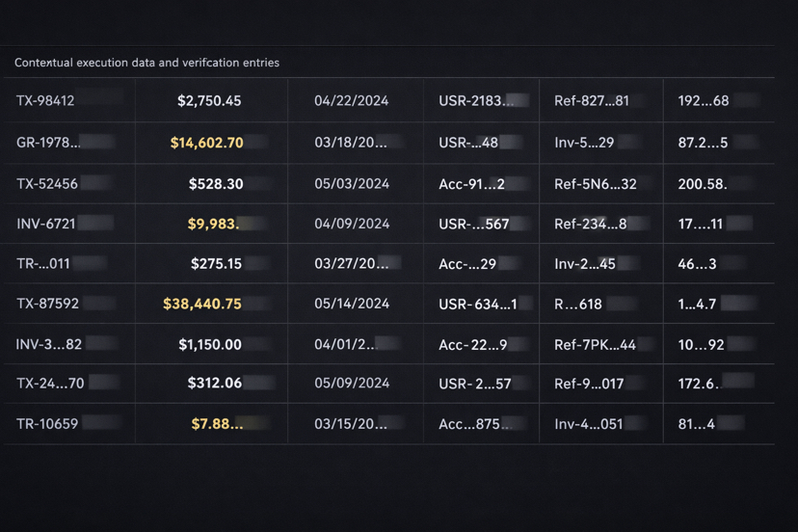The height and width of the screenshot is (532, 798).
Task: Select the 04/09/2024 date cell
Action: (352, 224)
